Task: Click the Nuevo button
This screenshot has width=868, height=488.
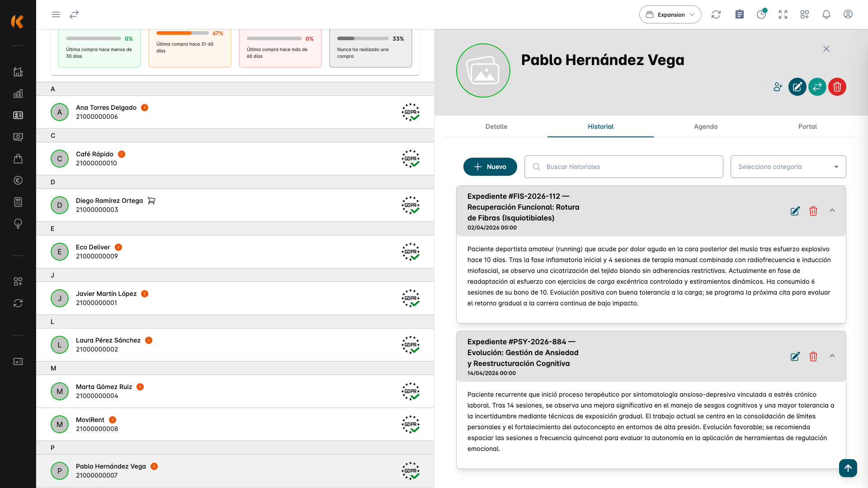Action: pyautogui.click(x=490, y=167)
